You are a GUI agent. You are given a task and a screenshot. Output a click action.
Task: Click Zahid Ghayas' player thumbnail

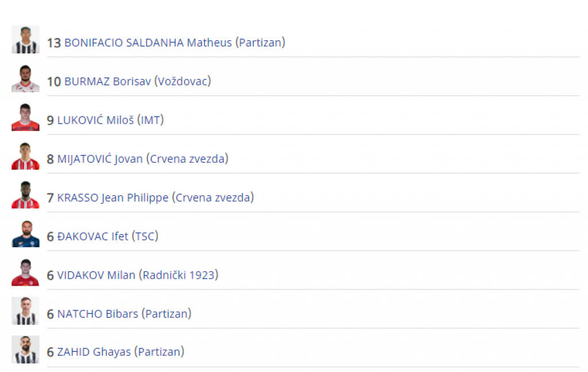(25, 350)
